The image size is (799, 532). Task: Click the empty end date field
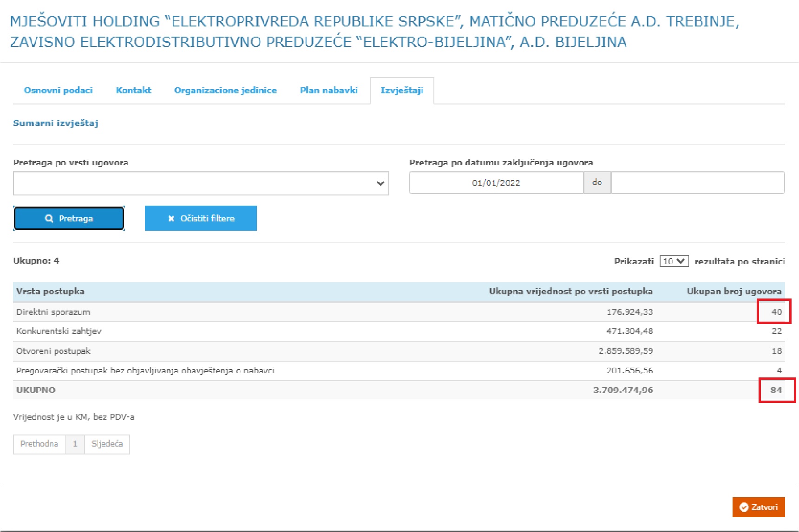point(698,183)
